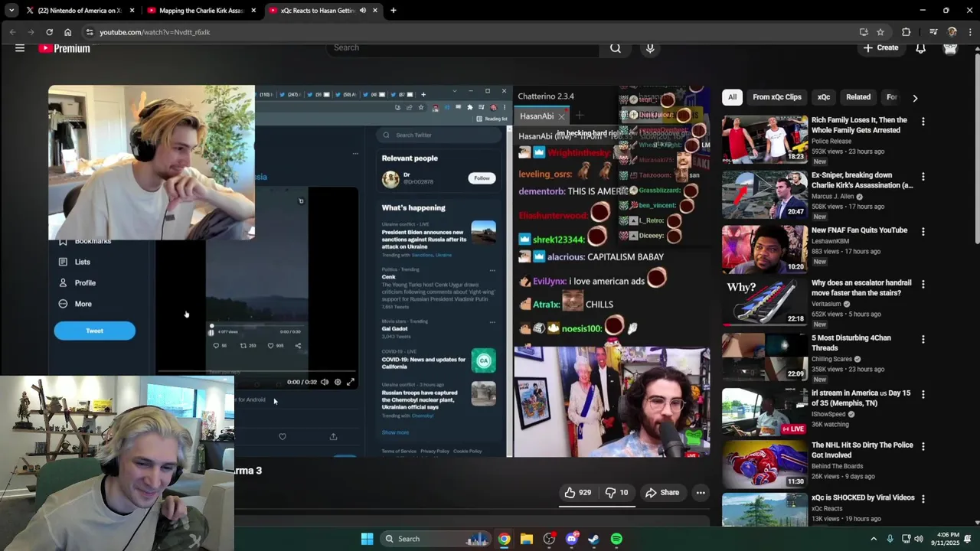
Task: Show more filter chips with the arrow
Action: click(915, 98)
